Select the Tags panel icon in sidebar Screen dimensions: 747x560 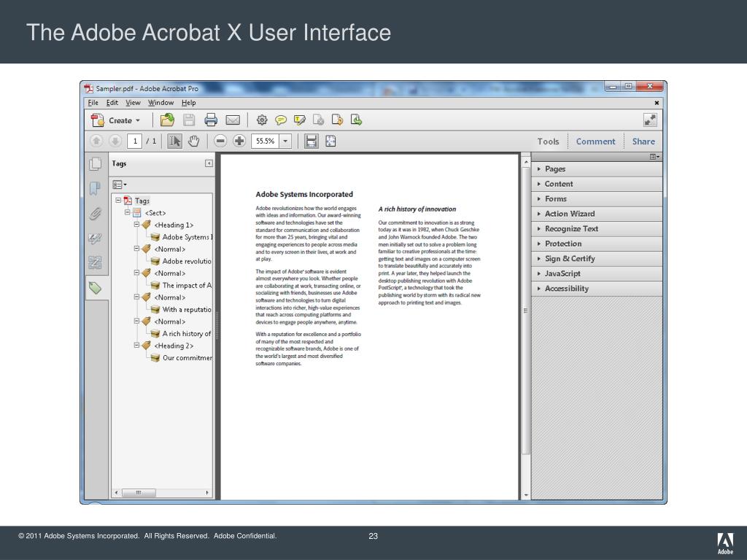96,287
